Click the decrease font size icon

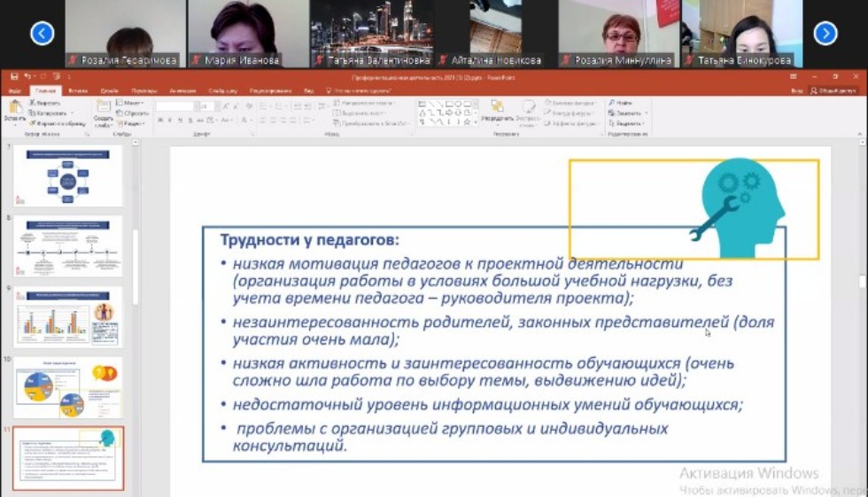(x=236, y=105)
